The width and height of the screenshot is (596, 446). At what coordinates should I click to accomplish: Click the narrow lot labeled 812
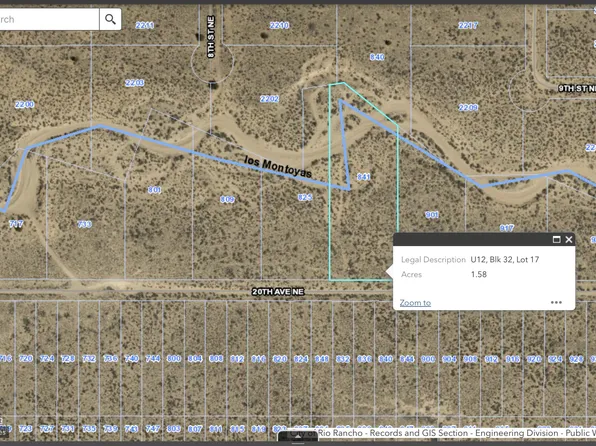[237, 359]
